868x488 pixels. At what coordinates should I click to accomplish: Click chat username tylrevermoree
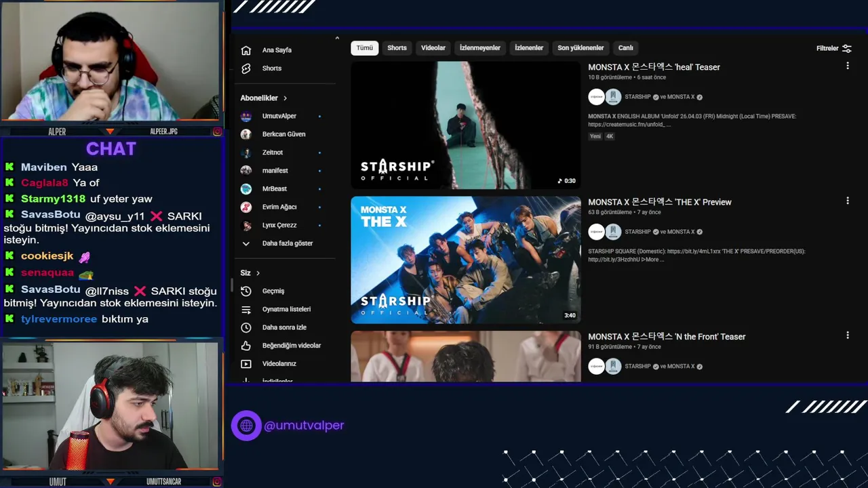coord(59,319)
